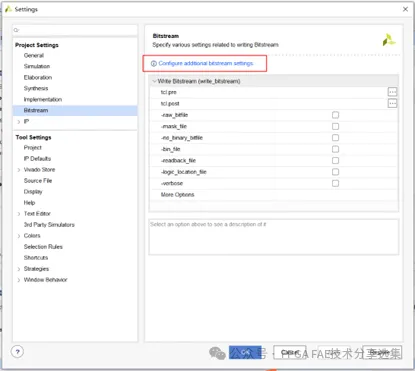Click the Colors tree item
The width and height of the screenshot is (415, 371).
point(32,236)
